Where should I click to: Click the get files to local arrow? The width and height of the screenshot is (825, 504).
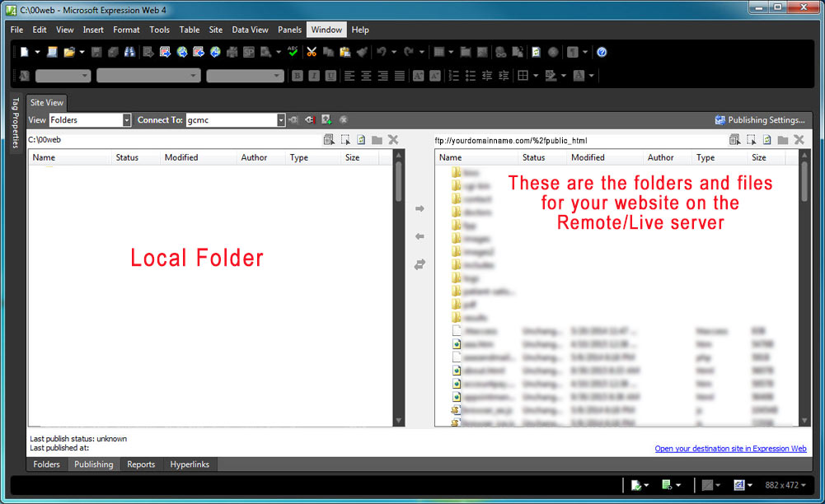tap(420, 236)
